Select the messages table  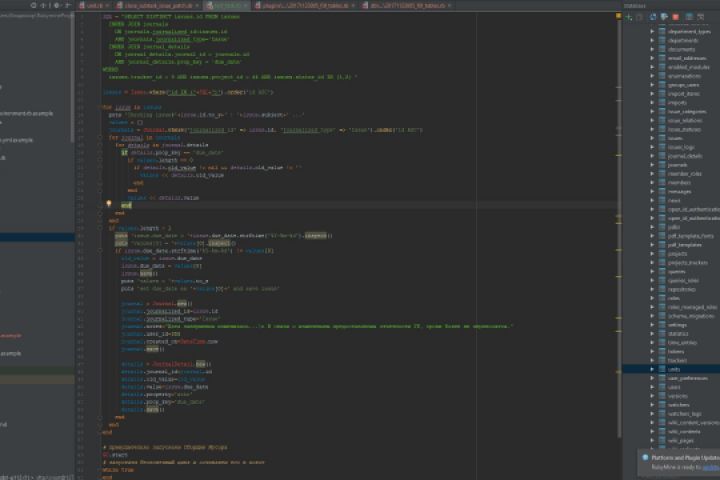tap(679, 192)
